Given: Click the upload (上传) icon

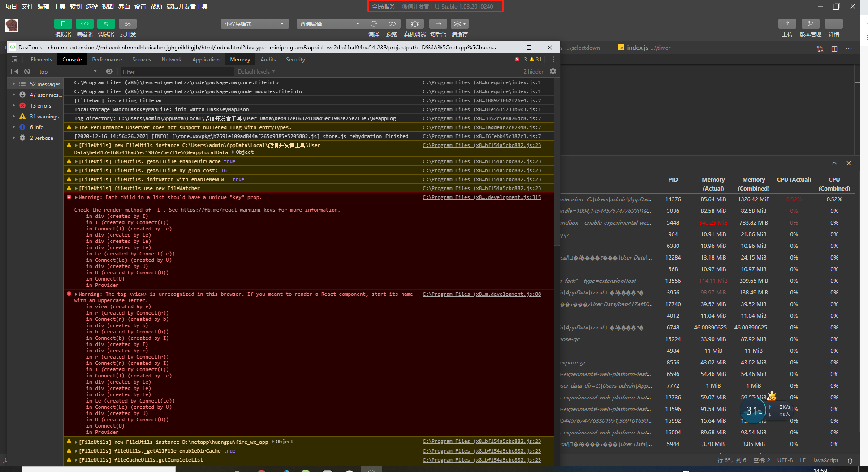Looking at the screenshot, I should (787, 24).
